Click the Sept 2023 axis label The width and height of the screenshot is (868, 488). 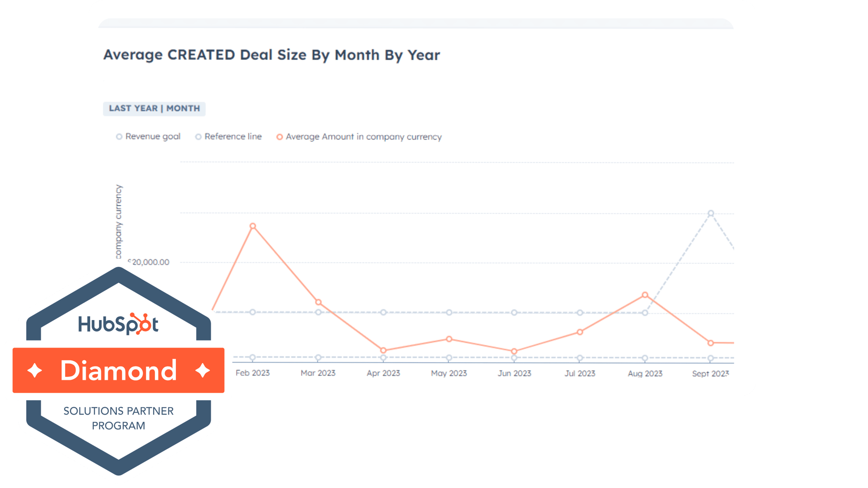coord(710,373)
